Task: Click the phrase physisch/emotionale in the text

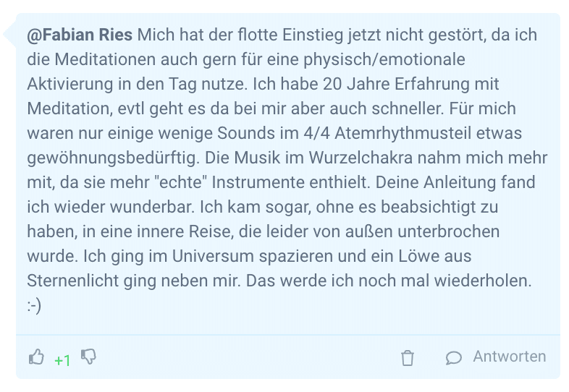Action: [x=384, y=60]
